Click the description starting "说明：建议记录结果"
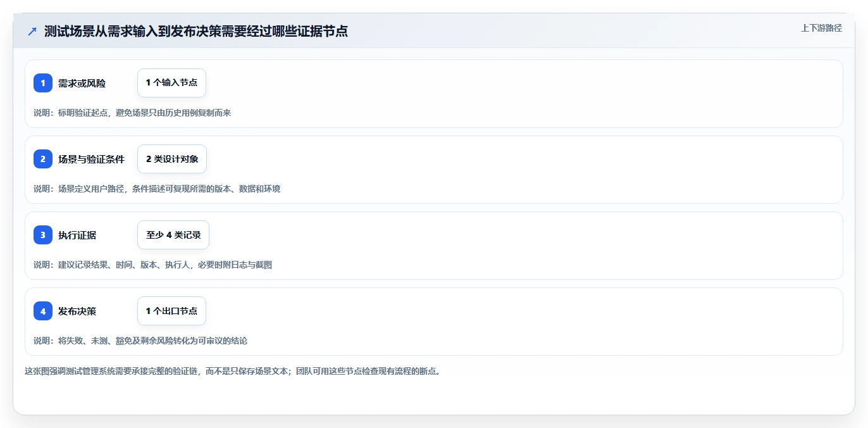The width and height of the screenshot is (868, 428). (152, 265)
